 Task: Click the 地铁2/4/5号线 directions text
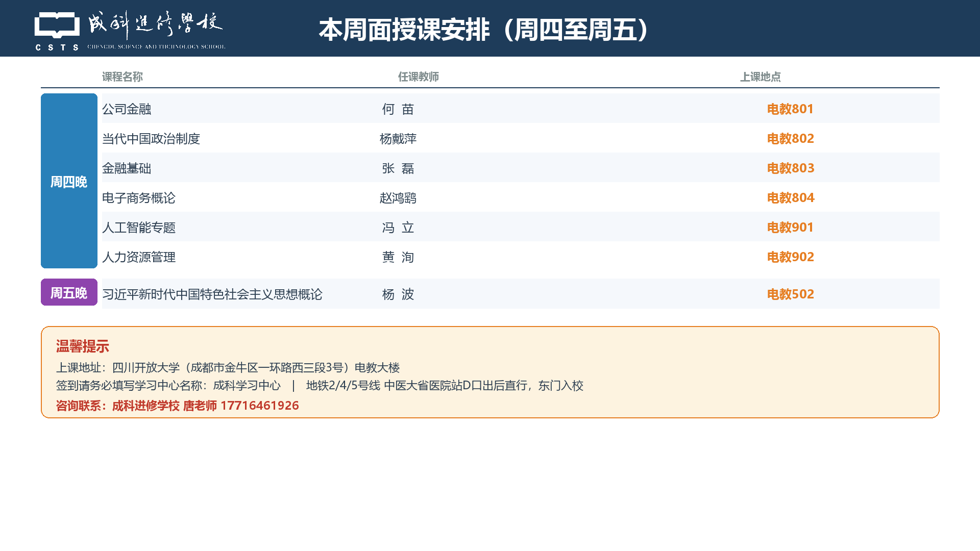click(445, 386)
